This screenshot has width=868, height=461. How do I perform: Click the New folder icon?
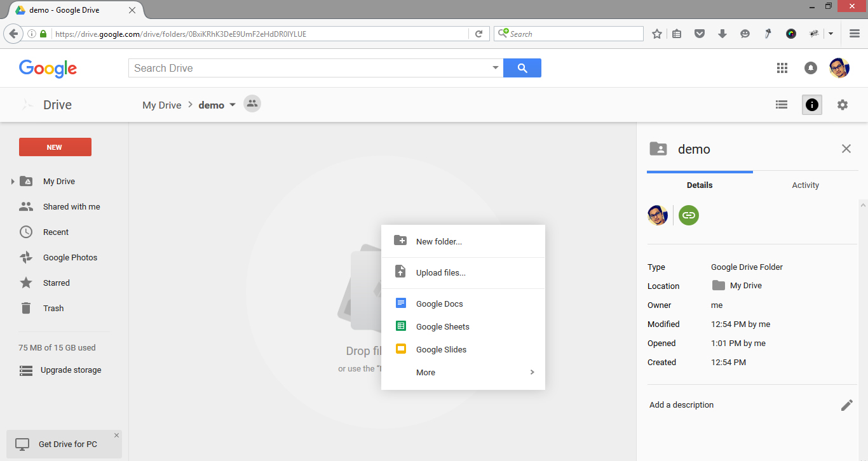pos(401,240)
